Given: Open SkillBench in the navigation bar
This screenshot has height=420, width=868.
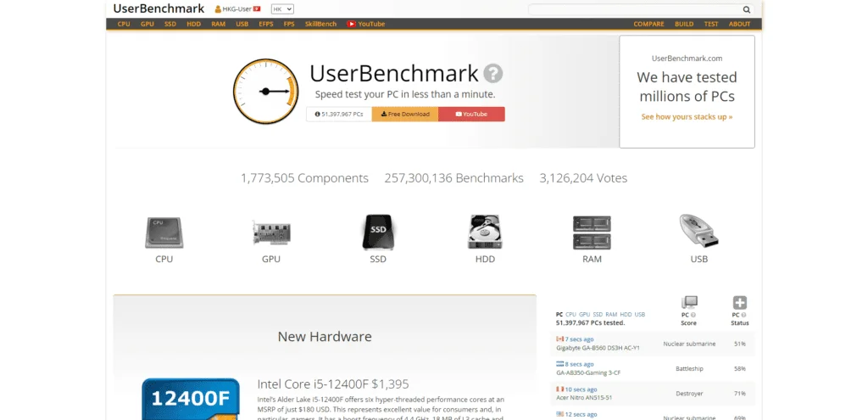Looking at the screenshot, I should 320,24.
